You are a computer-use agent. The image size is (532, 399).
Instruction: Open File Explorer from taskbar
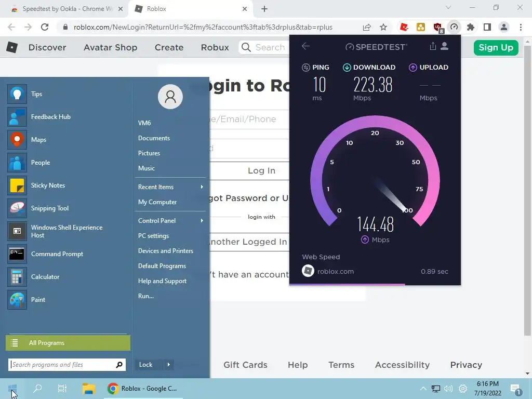[88, 389]
